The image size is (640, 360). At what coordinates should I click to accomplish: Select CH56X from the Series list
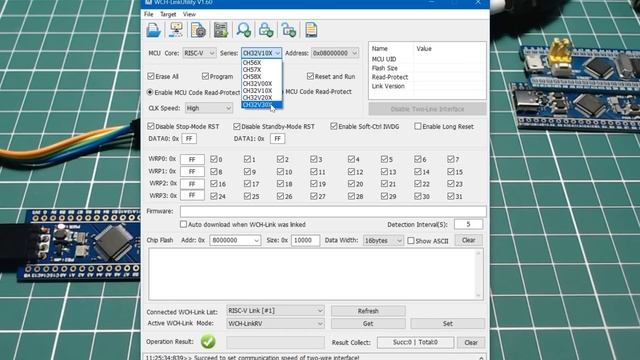(x=261, y=63)
